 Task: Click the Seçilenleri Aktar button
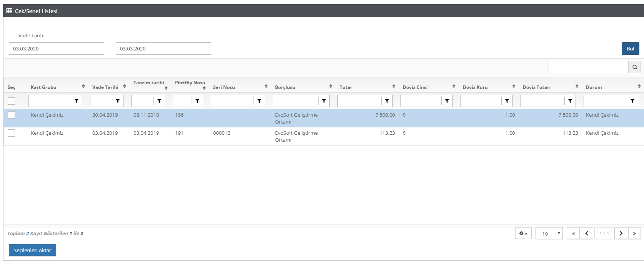tap(32, 250)
